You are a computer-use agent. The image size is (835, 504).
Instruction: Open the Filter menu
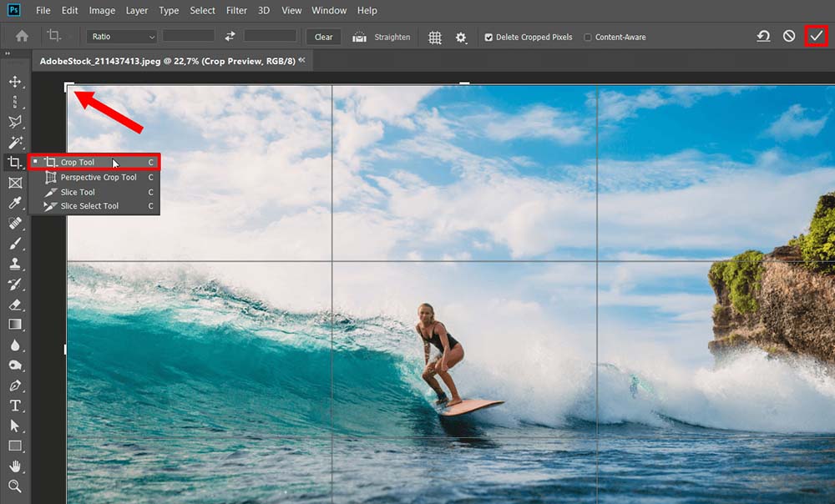236,10
